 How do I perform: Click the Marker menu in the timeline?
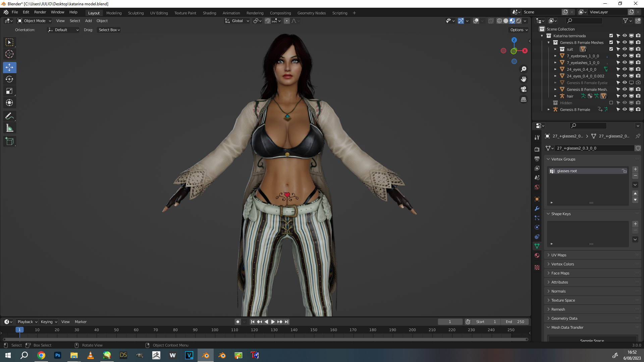pyautogui.click(x=80, y=322)
